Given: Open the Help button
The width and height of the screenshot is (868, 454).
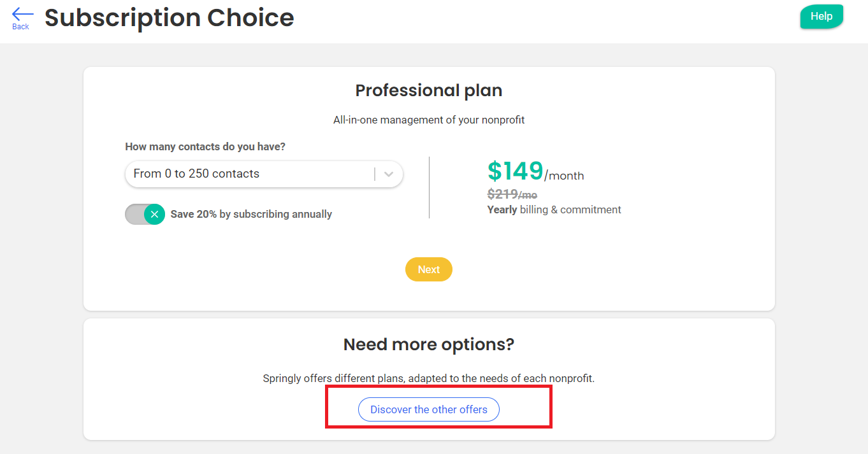Looking at the screenshot, I should 821,17.
